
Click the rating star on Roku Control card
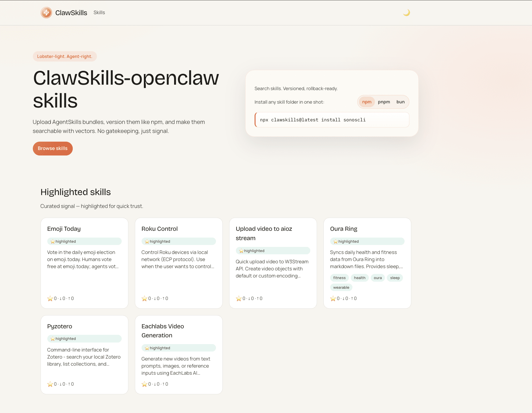tap(144, 298)
